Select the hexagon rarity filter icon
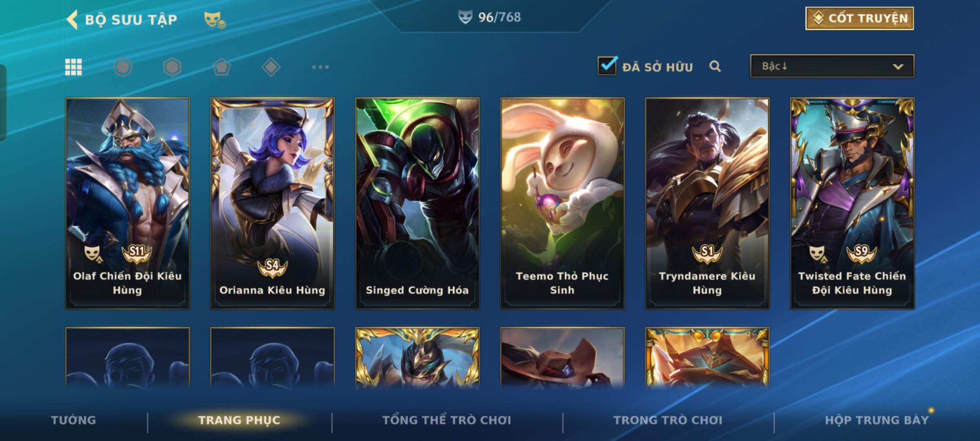The width and height of the screenshot is (980, 441). click(172, 67)
